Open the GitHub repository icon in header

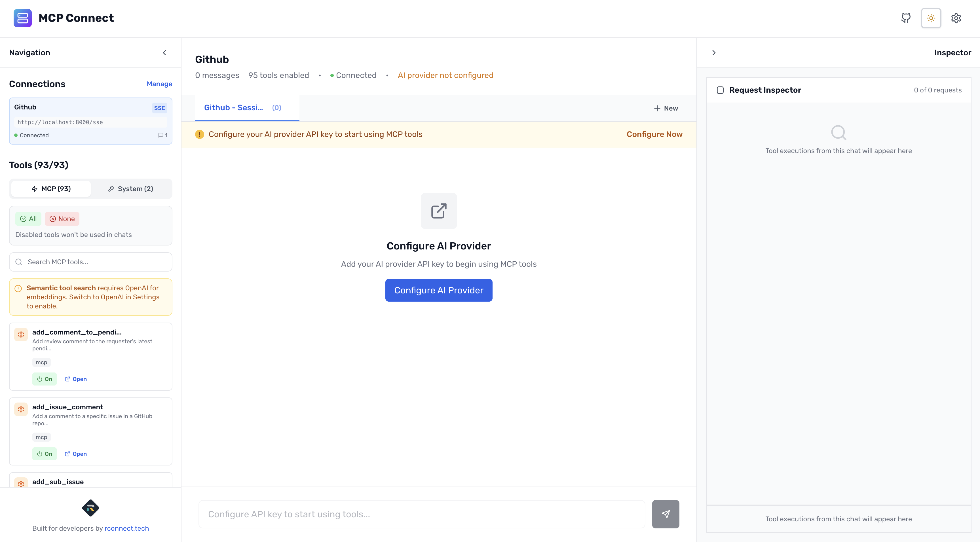tap(906, 18)
